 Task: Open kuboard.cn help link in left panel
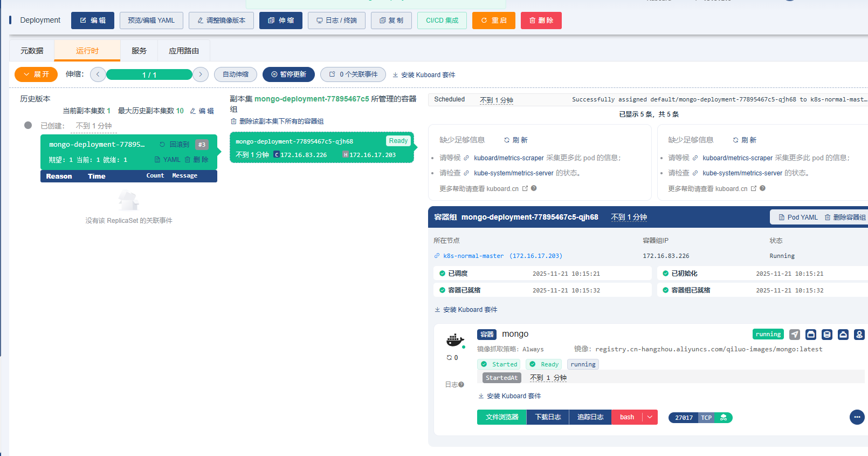(507, 189)
